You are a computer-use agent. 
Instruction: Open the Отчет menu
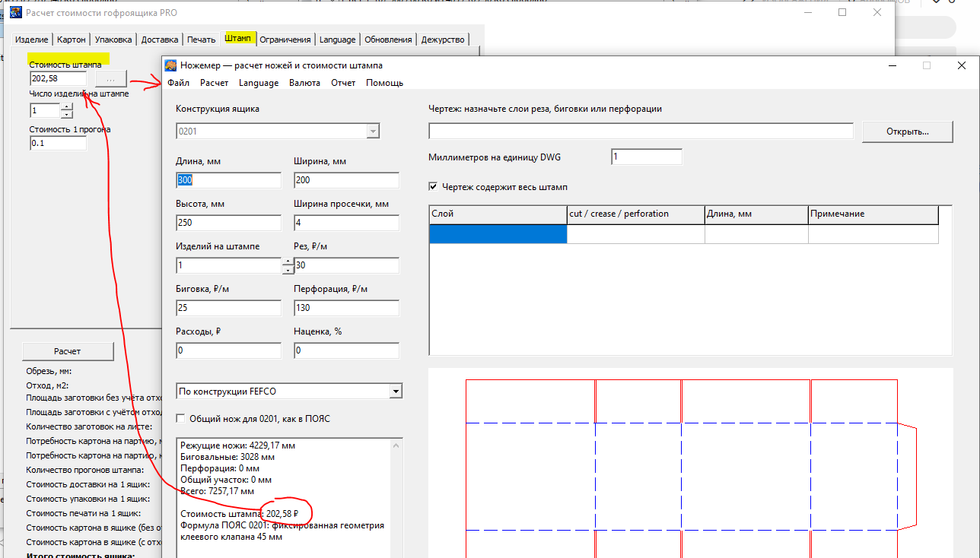343,83
